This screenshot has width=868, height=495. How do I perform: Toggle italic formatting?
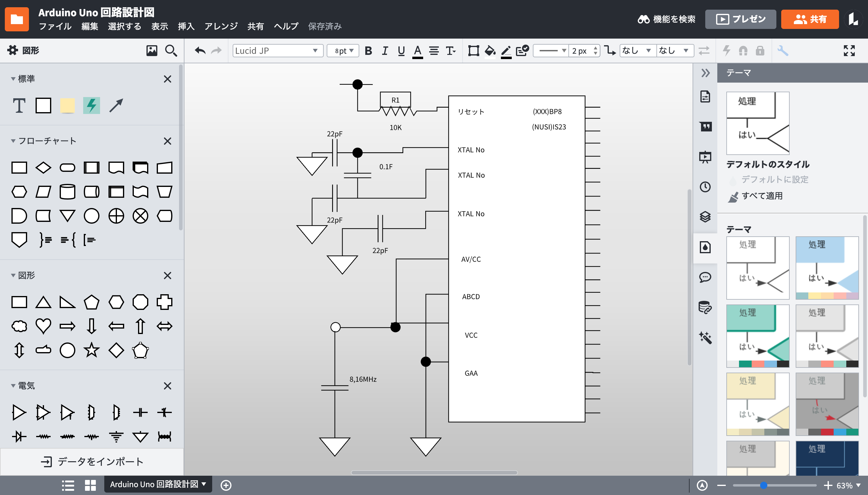pyautogui.click(x=385, y=51)
